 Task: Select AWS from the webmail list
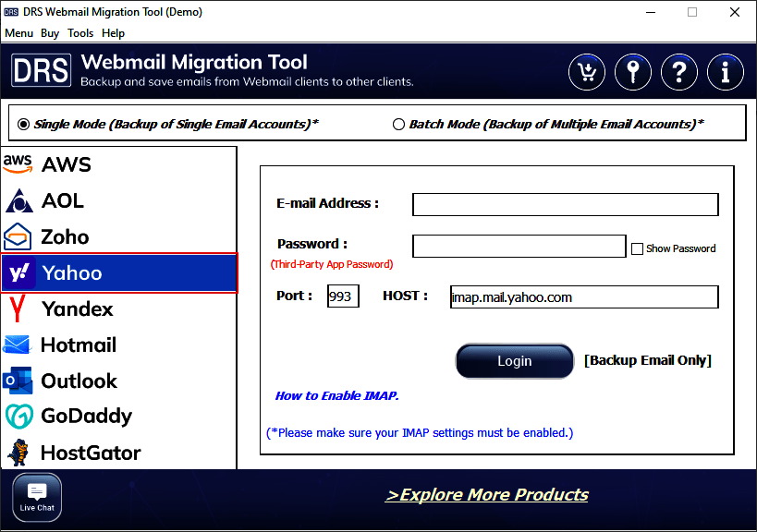pyautogui.click(x=66, y=164)
